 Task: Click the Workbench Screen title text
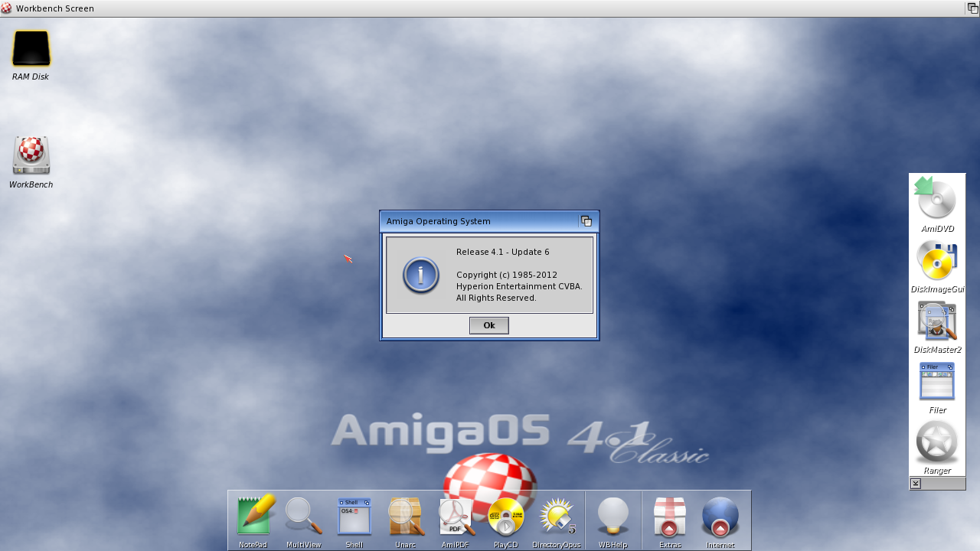pyautogui.click(x=55, y=8)
